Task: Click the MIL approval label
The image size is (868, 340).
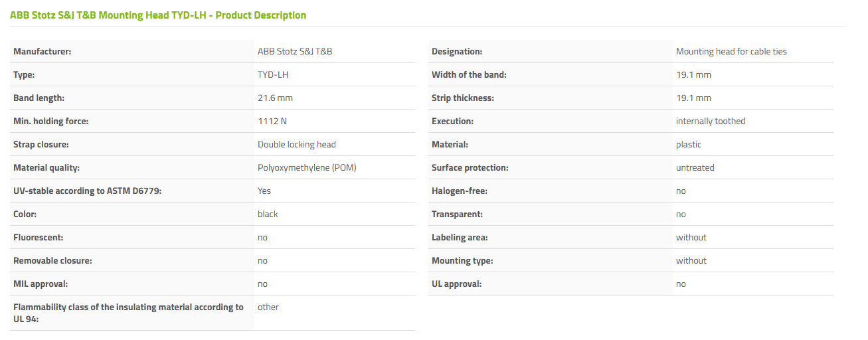Action: [41, 284]
